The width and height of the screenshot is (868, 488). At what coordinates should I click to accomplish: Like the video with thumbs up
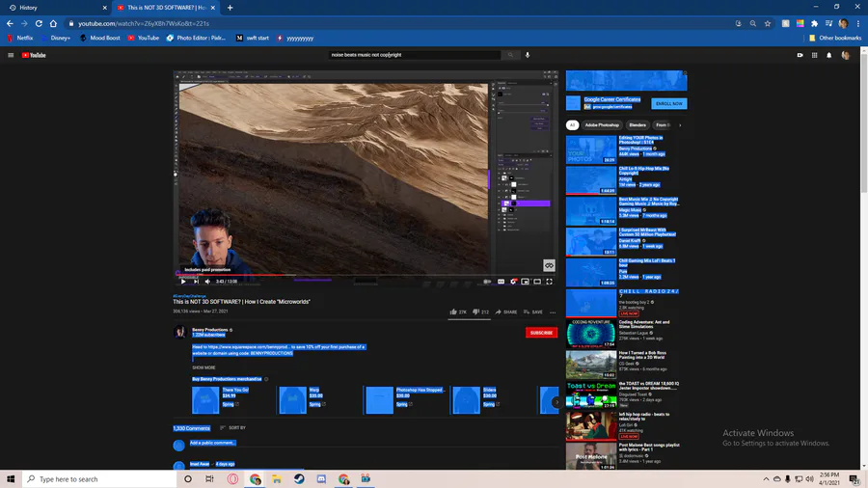tap(453, 312)
